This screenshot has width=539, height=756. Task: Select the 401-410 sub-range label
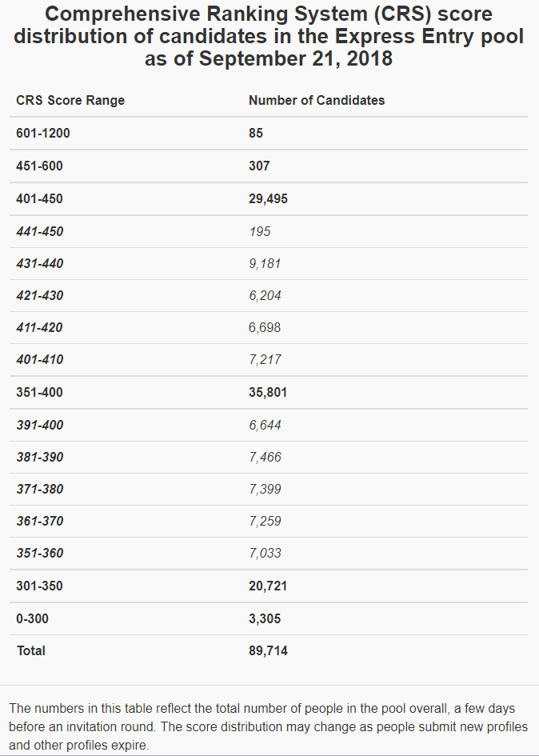[39, 360]
